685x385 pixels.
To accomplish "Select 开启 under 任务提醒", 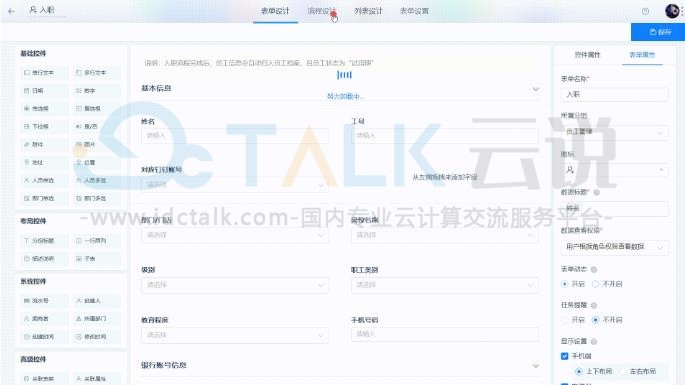I will click(x=564, y=320).
